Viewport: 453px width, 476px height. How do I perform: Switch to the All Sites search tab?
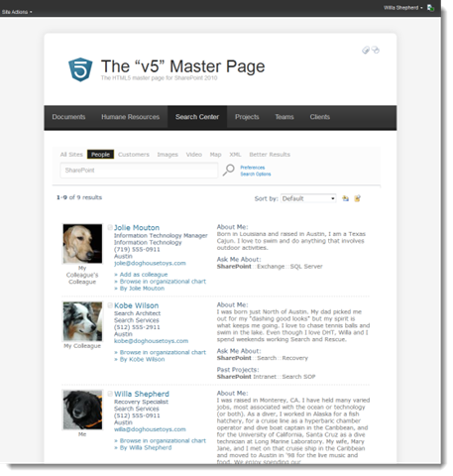tap(71, 155)
